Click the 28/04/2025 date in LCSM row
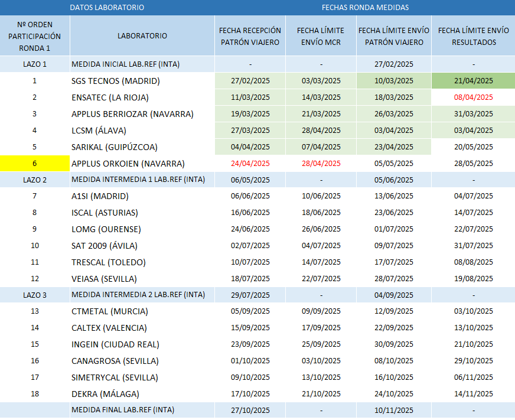The height and width of the screenshot is (420, 515). pos(321,131)
